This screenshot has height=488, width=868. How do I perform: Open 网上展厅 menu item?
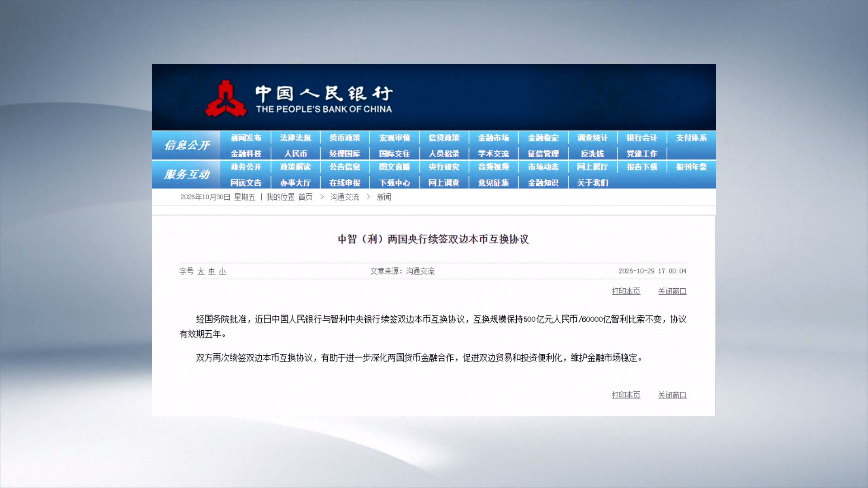593,167
